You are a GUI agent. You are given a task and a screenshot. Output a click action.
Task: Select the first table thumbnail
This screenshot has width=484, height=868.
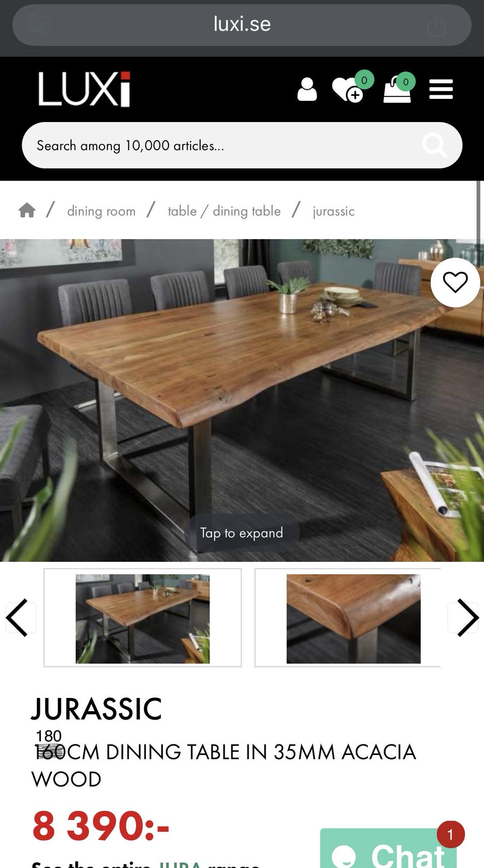tap(143, 618)
